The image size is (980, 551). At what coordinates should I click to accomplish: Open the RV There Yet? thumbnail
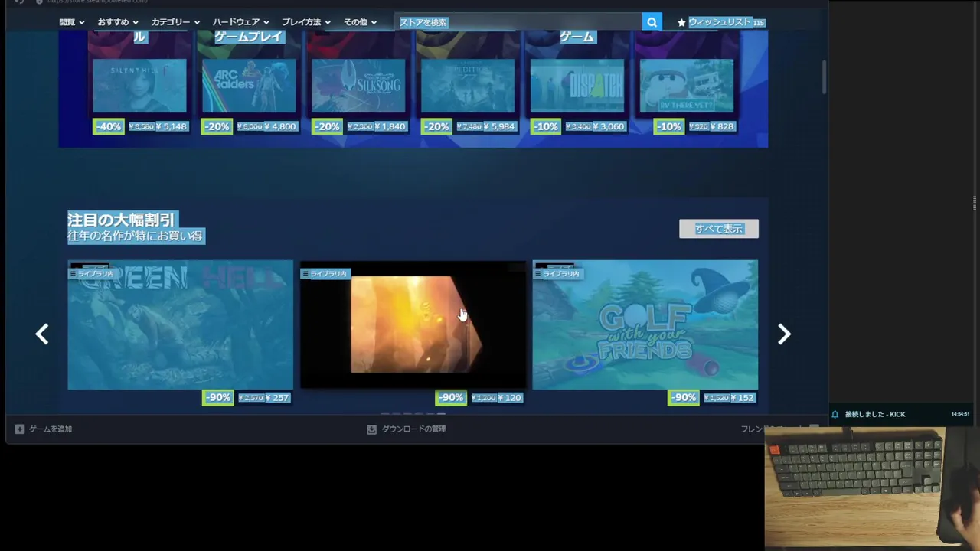[687, 86]
